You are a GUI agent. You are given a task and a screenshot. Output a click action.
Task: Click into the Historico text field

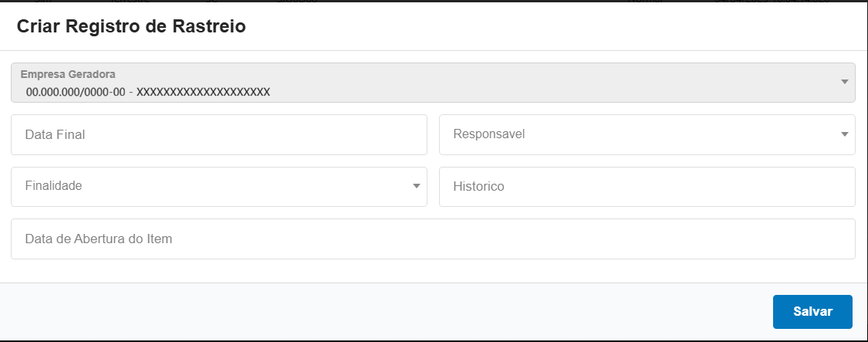(x=647, y=187)
